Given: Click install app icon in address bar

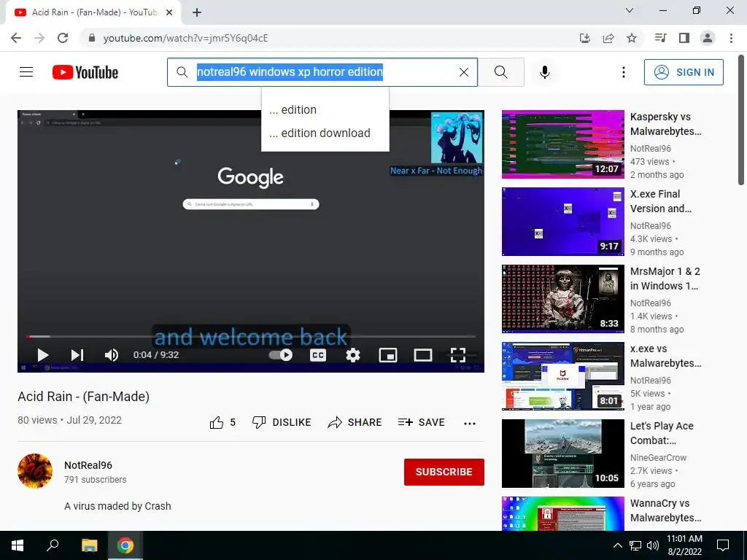Looking at the screenshot, I should [x=584, y=38].
